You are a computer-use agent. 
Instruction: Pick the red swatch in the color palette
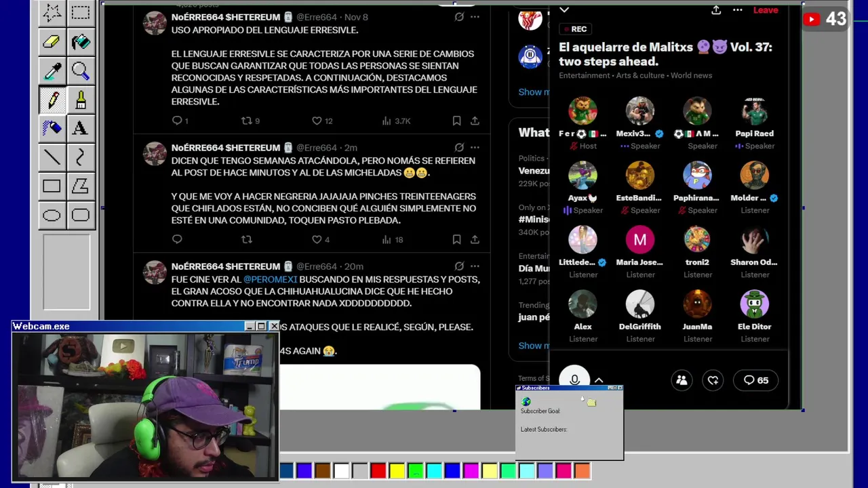pyautogui.click(x=378, y=470)
